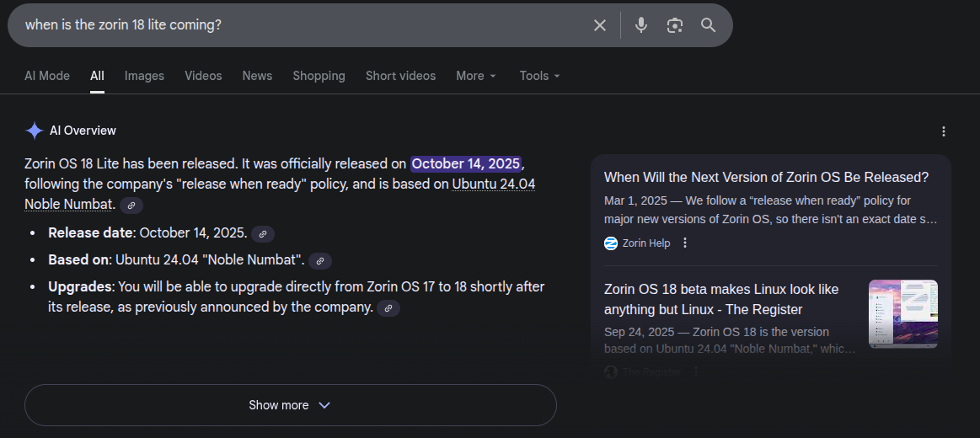Open the Tools dropdown

539,76
